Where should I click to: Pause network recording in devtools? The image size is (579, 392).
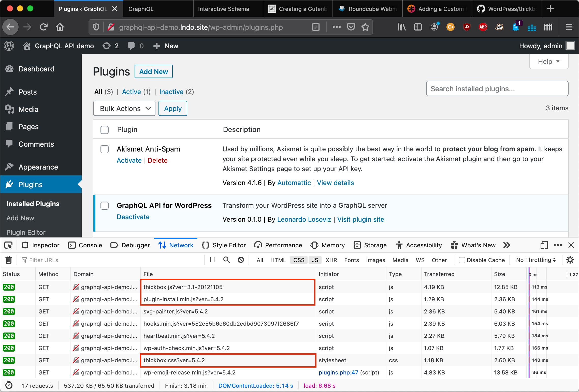pos(212,260)
